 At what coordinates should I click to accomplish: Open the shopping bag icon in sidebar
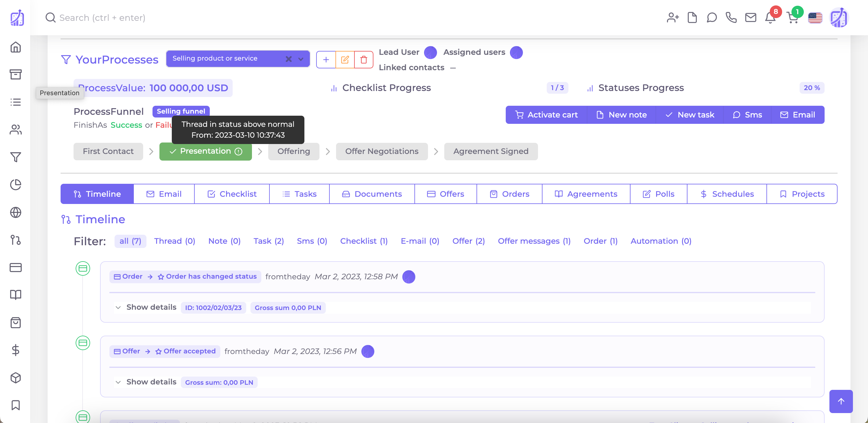pyautogui.click(x=15, y=323)
